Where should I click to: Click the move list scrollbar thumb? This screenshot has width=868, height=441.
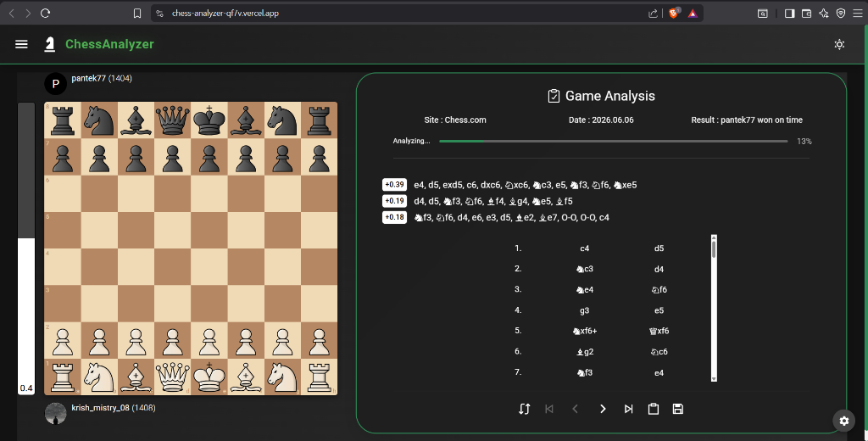click(714, 249)
